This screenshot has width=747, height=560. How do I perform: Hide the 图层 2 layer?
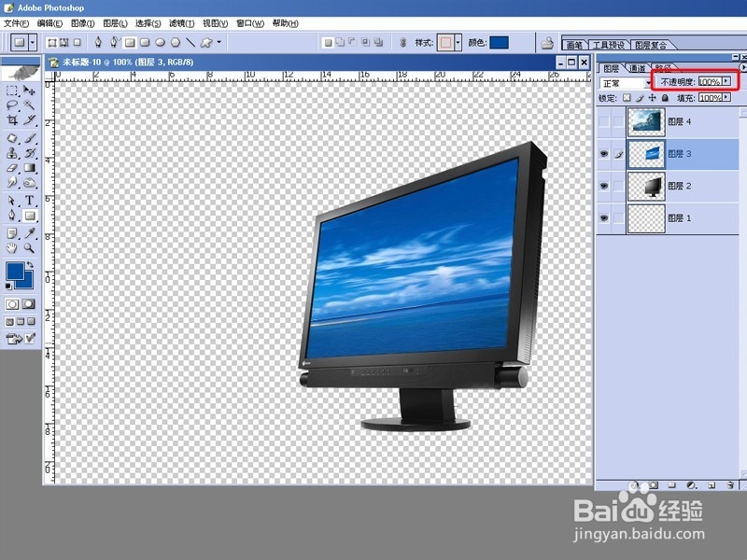click(x=604, y=184)
